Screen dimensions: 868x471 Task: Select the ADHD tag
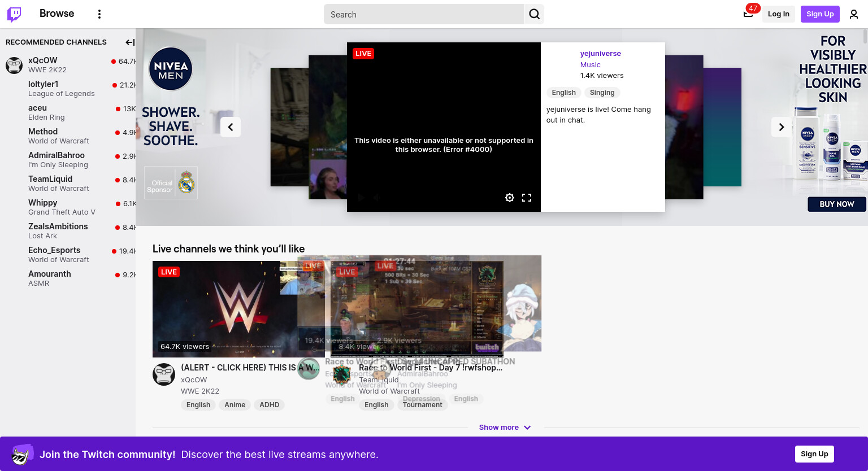coord(269,405)
